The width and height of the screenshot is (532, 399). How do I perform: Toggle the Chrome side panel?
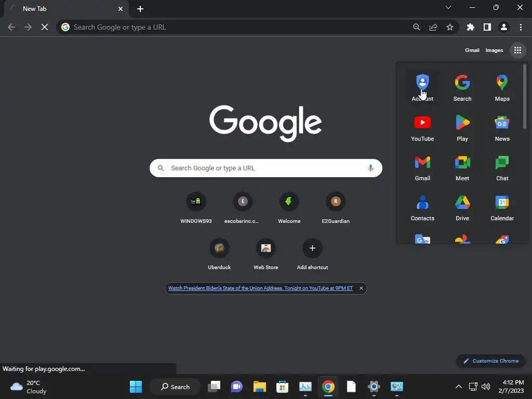tap(487, 27)
